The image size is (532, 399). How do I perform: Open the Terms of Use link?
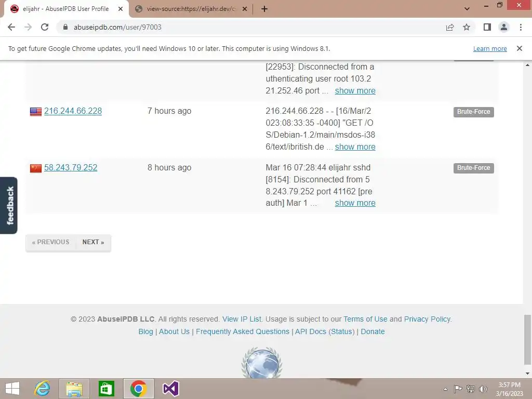click(x=365, y=320)
